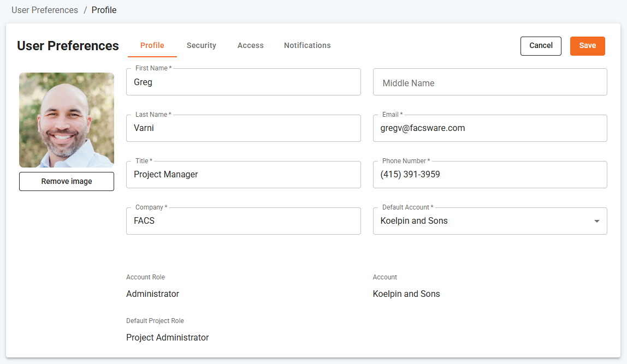Select the Profile tab
The height and width of the screenshot is (364, 627).
[152, 45]
